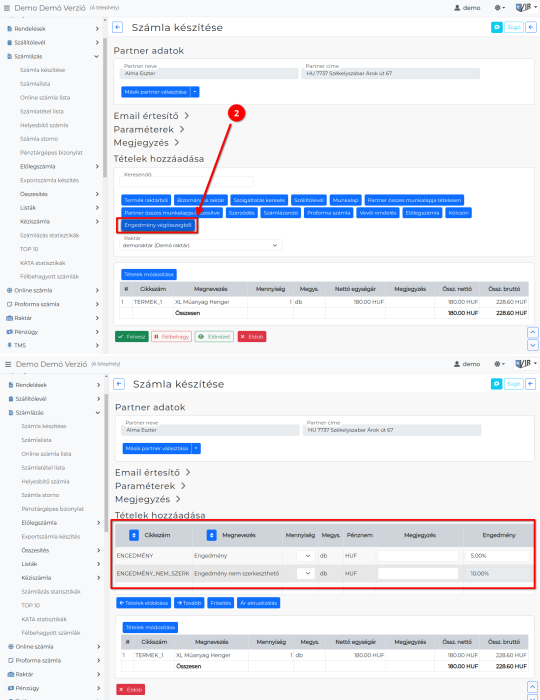
Task: Open the Raktár demoraktar dropdown
Action: (x=201, y=245)
